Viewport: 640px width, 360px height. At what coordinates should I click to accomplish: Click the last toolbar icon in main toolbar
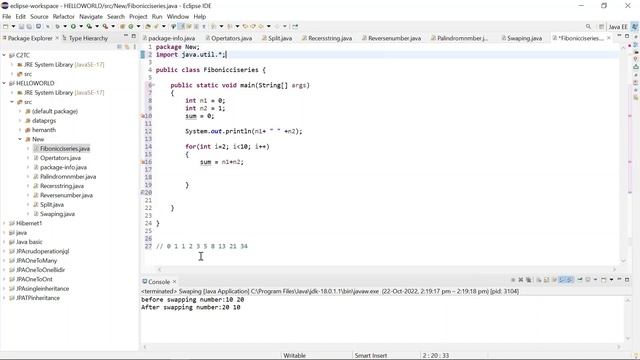click(295, 26)
